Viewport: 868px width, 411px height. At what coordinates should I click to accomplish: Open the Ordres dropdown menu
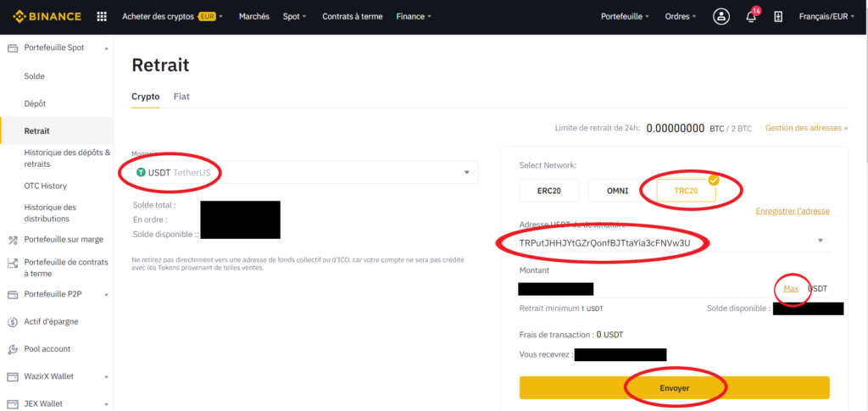[x=681, y=17]
